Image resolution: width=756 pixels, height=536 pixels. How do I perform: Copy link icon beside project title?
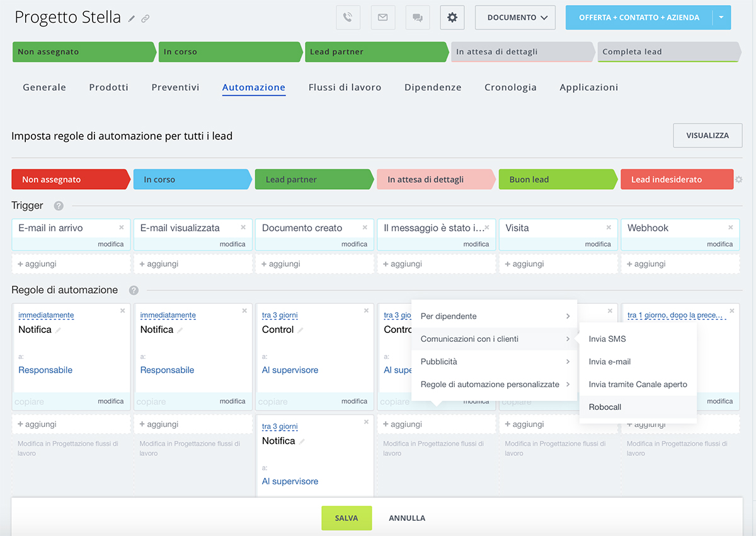click(x=146, y=19)
